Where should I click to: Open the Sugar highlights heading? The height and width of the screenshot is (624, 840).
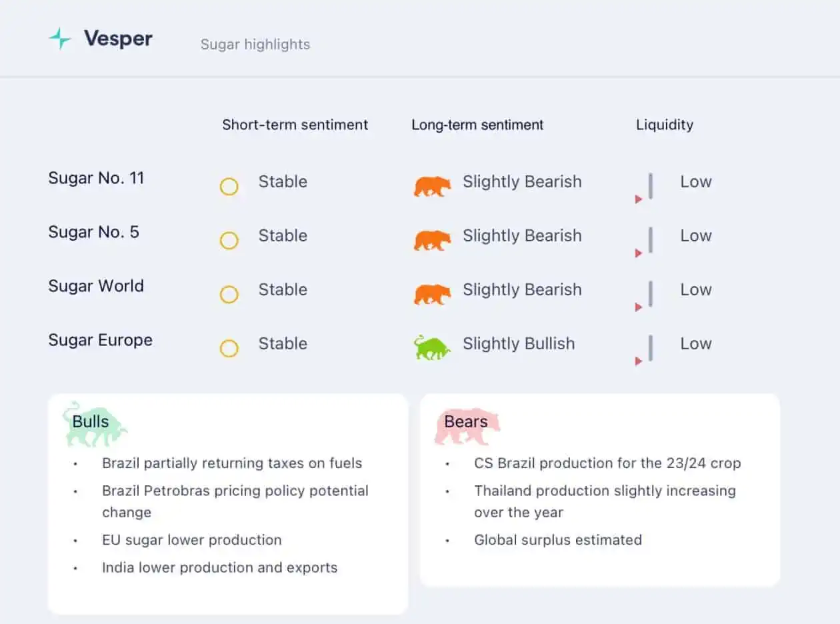(x=255, y=45)
